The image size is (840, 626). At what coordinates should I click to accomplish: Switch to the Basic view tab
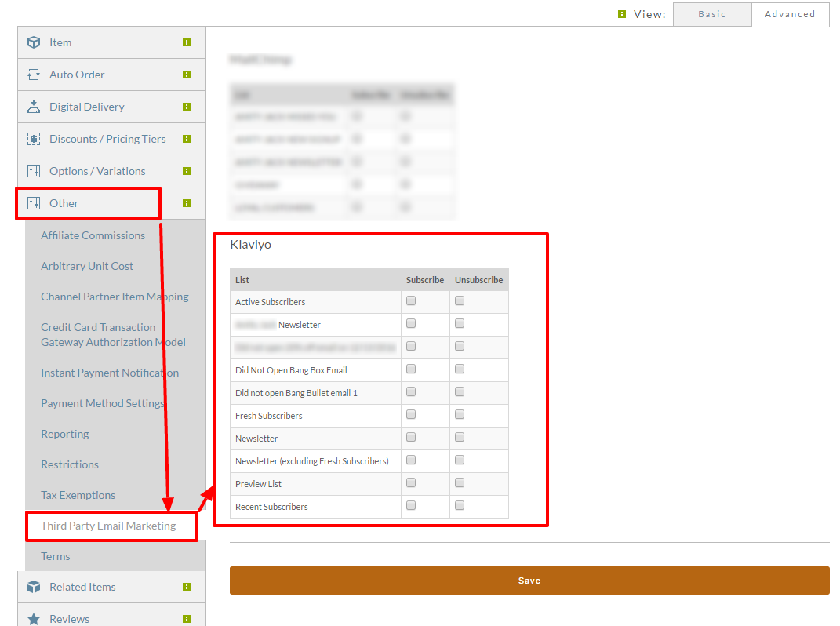click(x=712, y=14)
